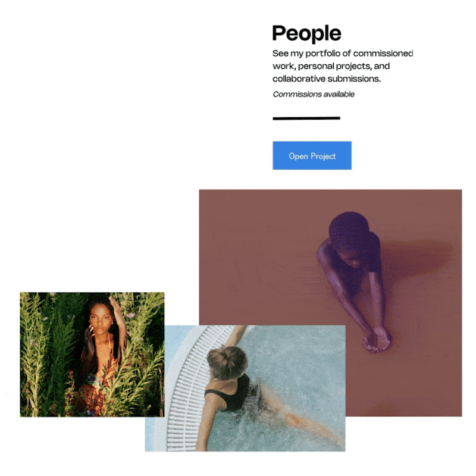Open the large brown backdrop photo
This screenshot has height=476, width=476.
330,257
